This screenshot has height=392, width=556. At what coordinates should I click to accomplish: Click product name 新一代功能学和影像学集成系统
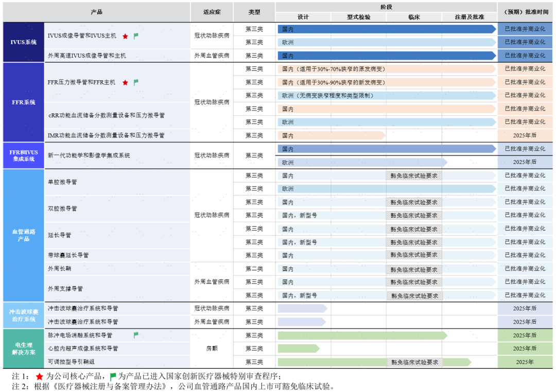coord(89,155)
